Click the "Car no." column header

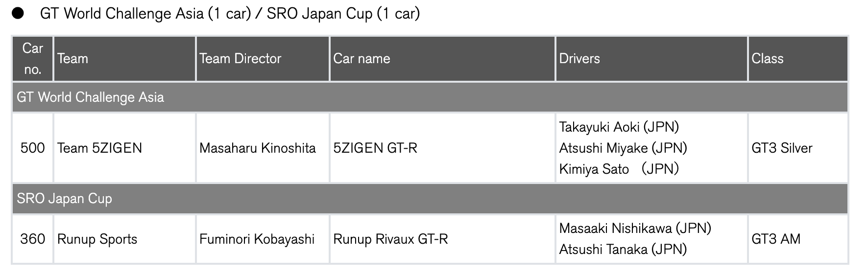click(x=32, y=59)
